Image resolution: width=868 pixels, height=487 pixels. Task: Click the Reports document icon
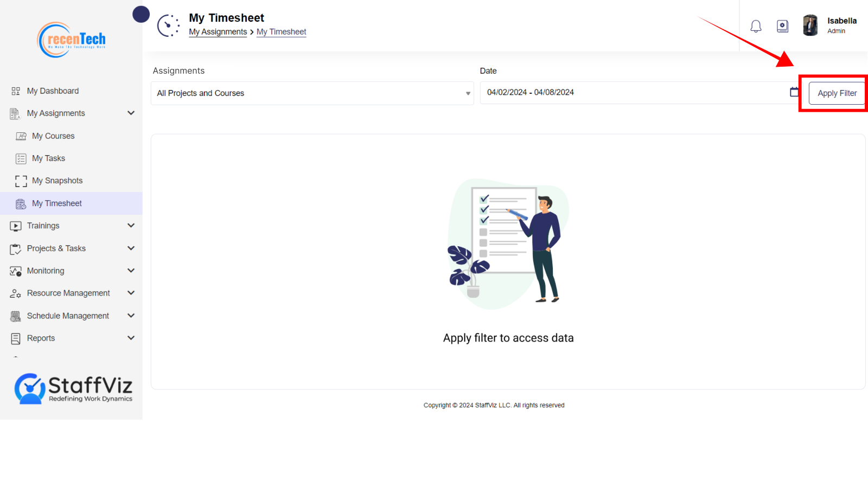(x=16, y=338)
